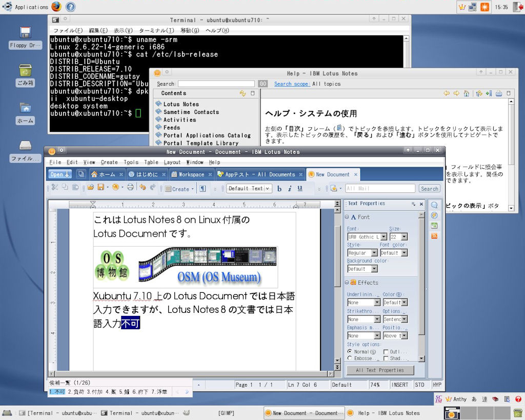
Task: Click the Help window Home icon
Action: click(466, 93)
